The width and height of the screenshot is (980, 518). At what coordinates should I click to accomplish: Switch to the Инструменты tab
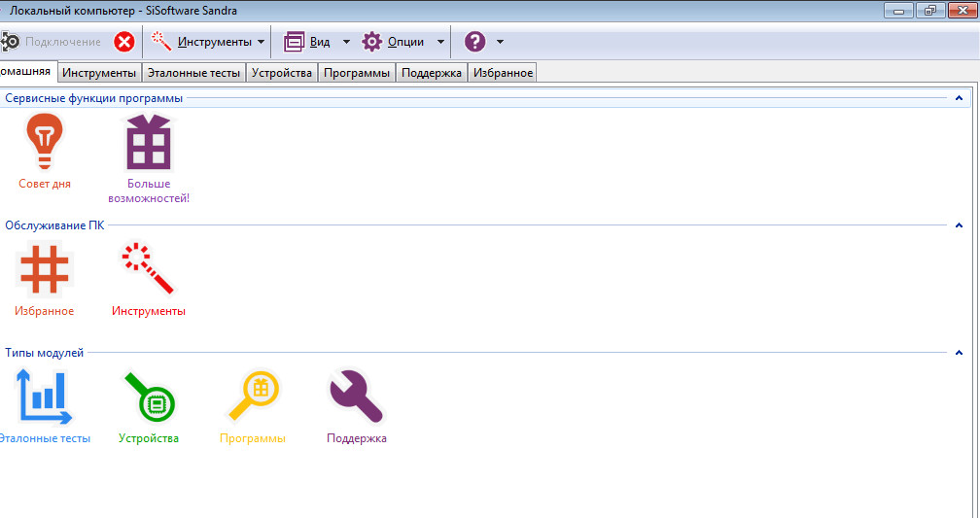(99, 73)
